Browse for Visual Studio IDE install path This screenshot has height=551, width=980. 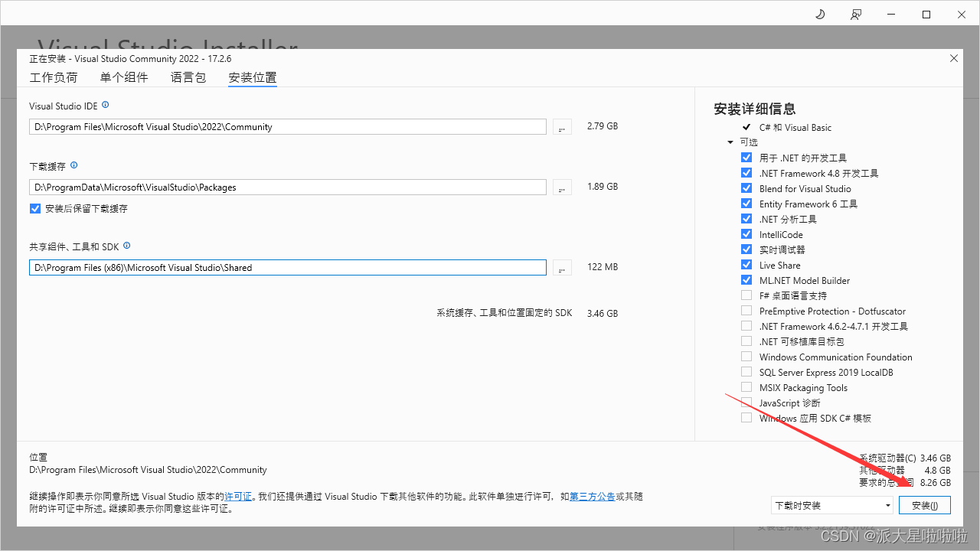[562, 127]
